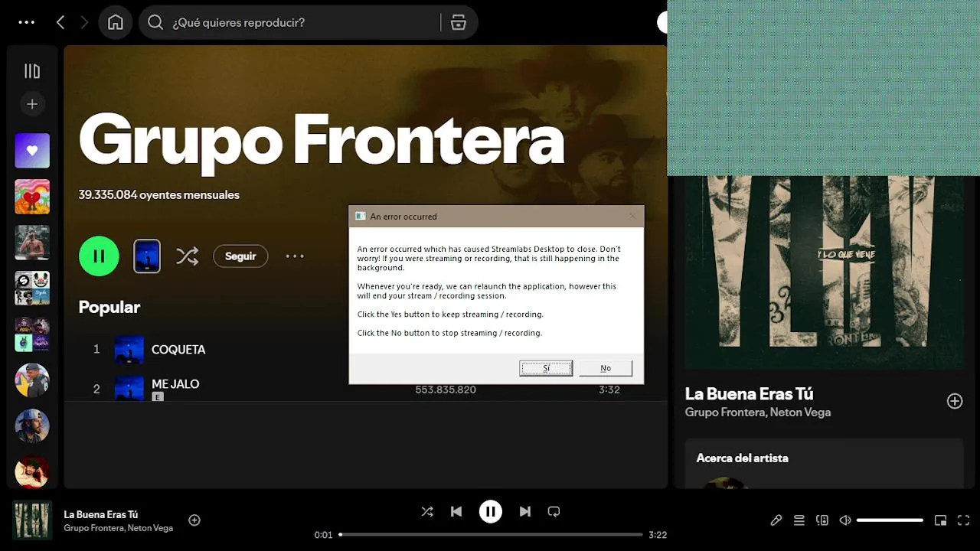The width and height of the screenshot is (980, 551).
Task: Enable shuffle next to Seguir button
Action: (188, 256)
